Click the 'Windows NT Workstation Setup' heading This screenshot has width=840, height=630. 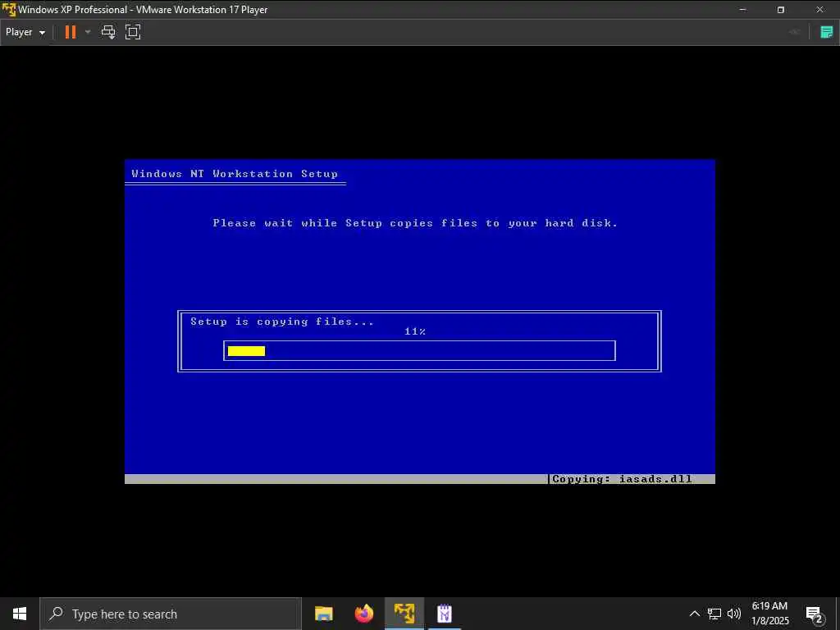tap(235, 174)
